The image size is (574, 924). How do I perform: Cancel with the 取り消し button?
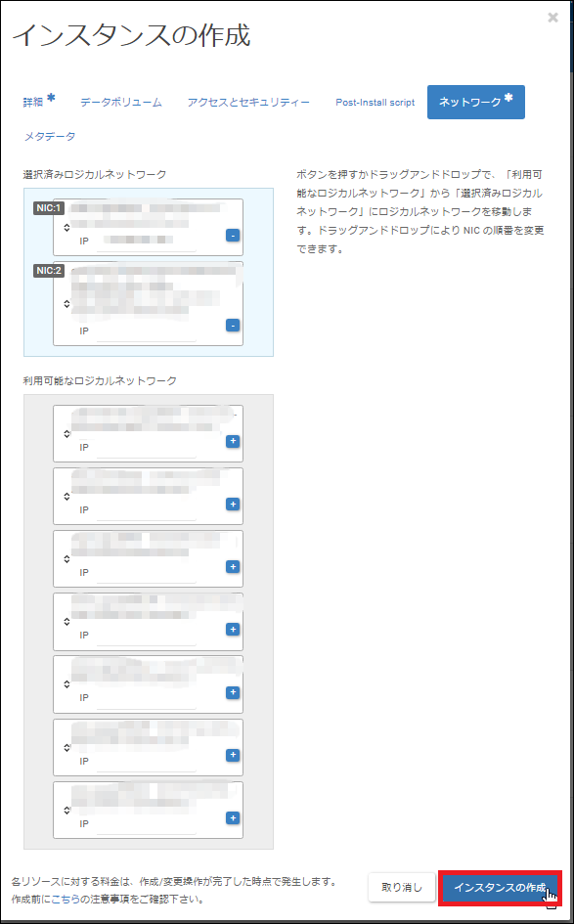tap(402, 888)
